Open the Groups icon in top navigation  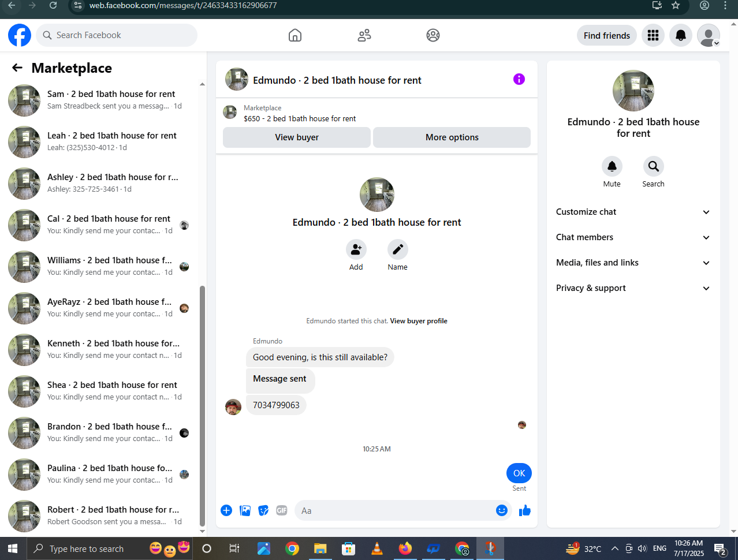(x=433, y=35)
